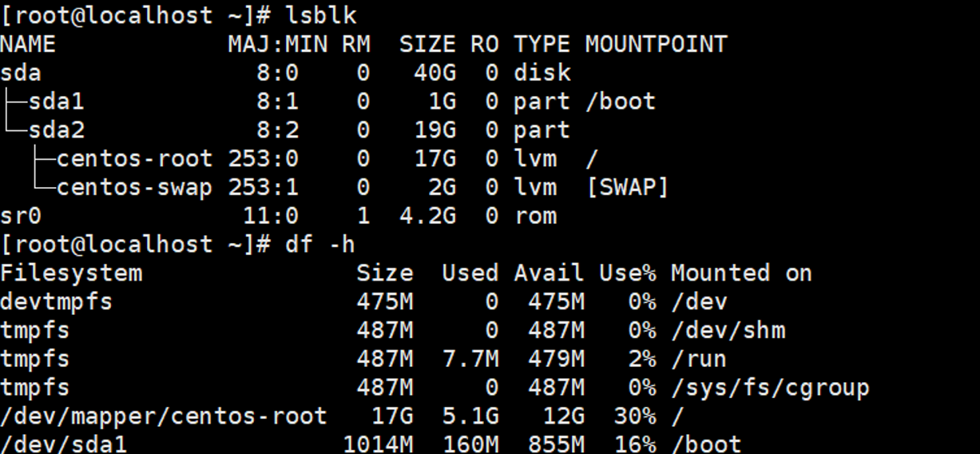
Task: Click the [SWAP] mountpoint text
Action: [627, 188]
